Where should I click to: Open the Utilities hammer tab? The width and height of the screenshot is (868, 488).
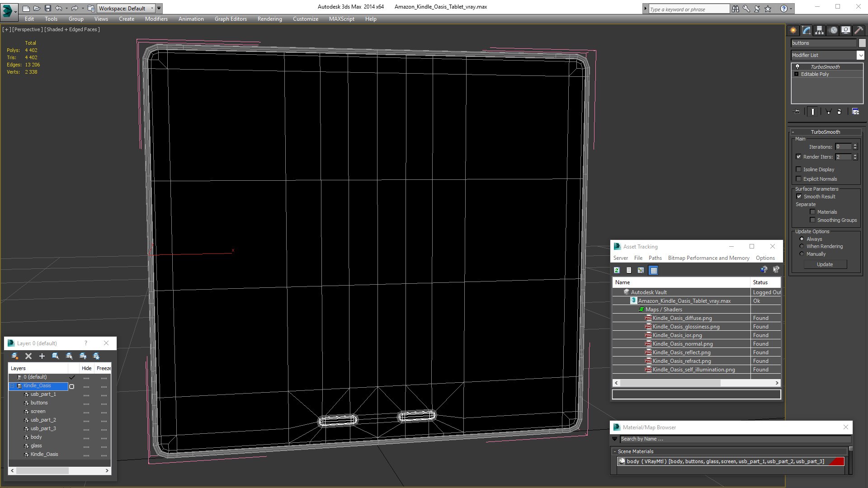click(x=859, y=30)
